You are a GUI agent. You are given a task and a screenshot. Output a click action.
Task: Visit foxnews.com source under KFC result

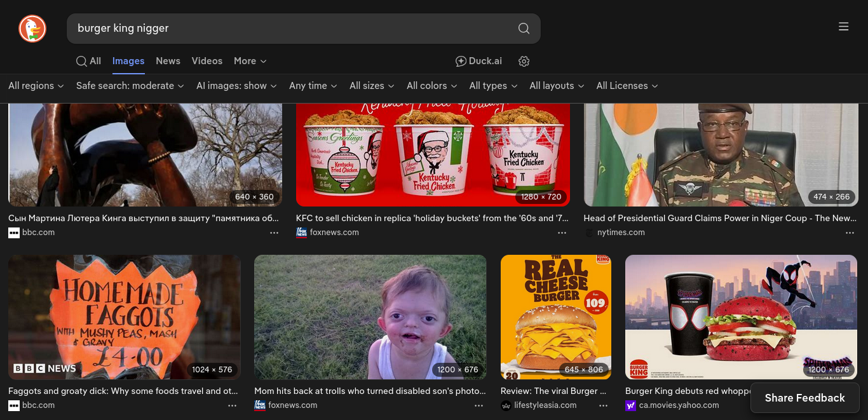[334, 233]
